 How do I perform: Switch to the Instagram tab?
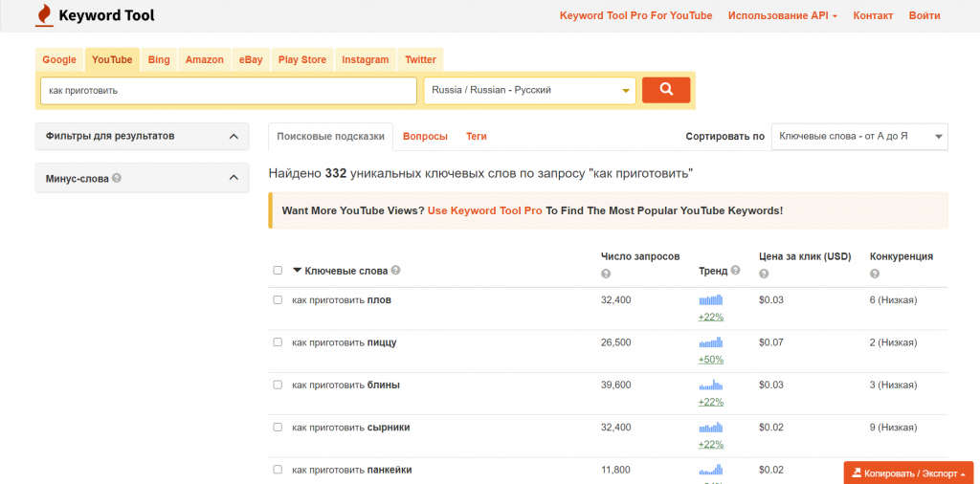[x=365, y=60]
